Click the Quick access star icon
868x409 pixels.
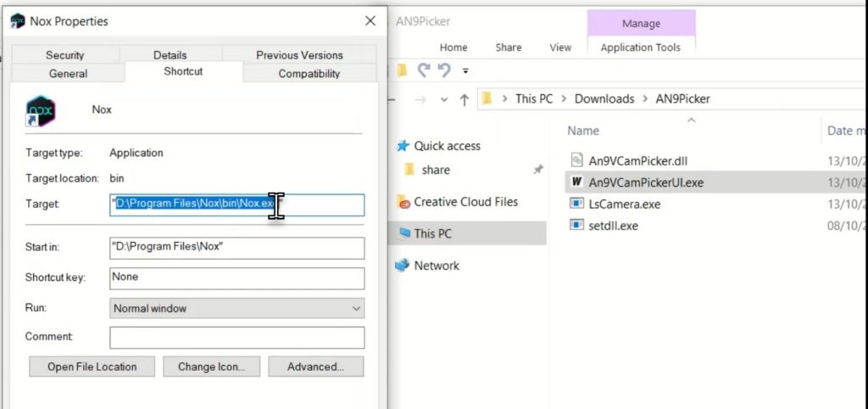[403, 146]
